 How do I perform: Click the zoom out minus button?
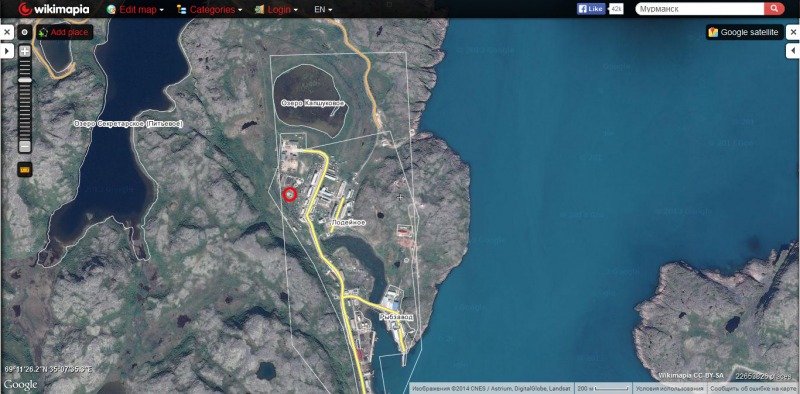(24, 146)
